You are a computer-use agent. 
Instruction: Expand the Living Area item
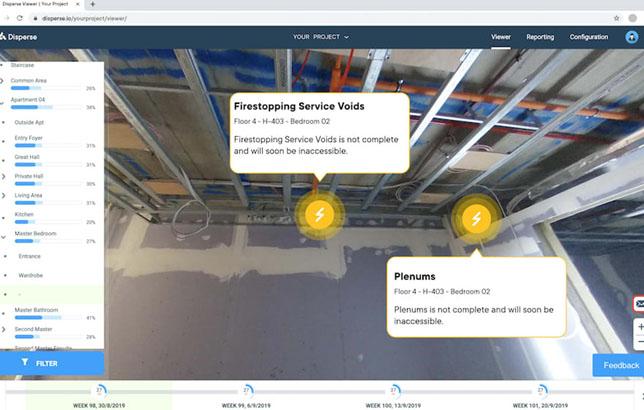pos(4,196)
